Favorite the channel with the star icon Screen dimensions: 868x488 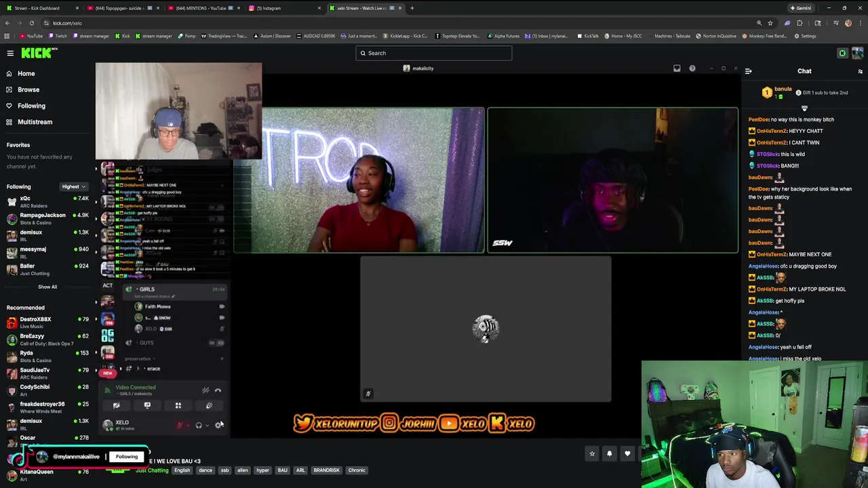[592, 453]
